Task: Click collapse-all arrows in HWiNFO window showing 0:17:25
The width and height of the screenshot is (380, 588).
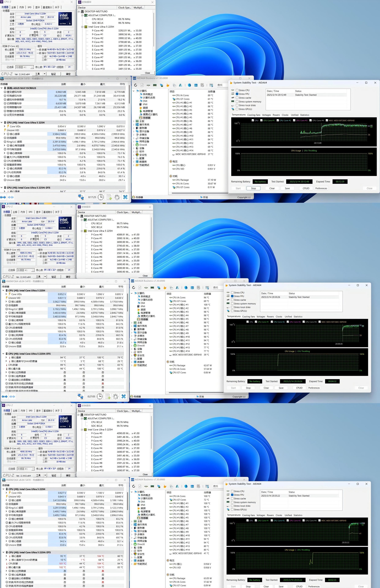Action: (11, 197)
